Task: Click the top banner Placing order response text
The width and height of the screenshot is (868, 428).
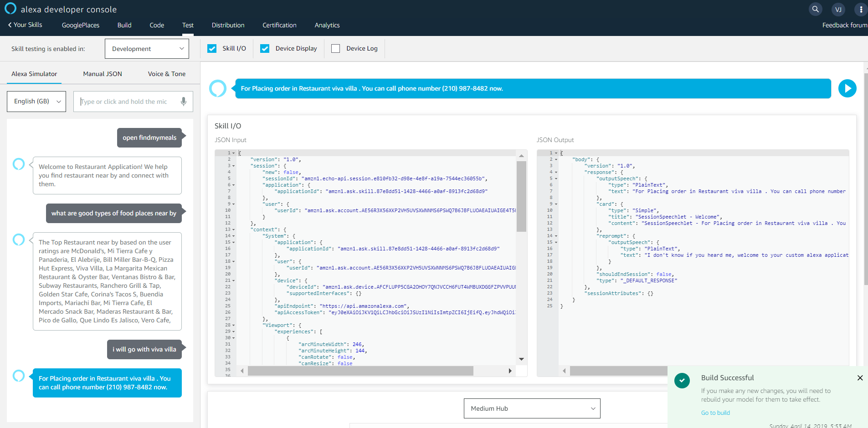Action: coord(372,88)
